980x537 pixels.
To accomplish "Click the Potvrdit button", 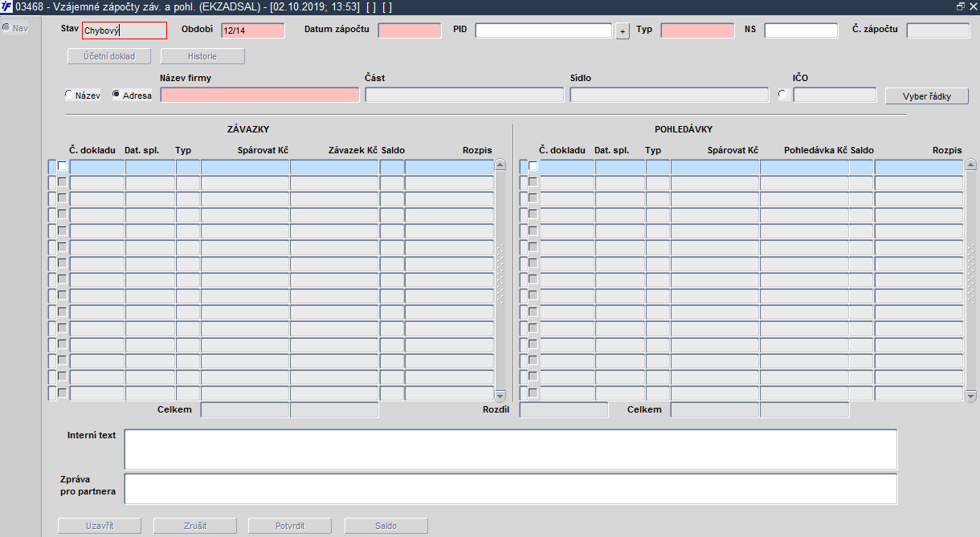I will coord(291,526).
